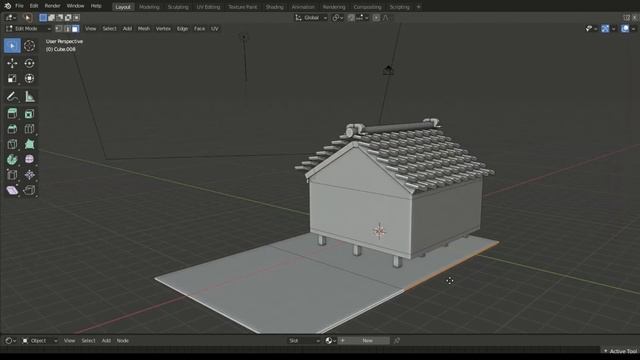The image size is (640, 360).
Task: Switch to the Sculpting workspace tab
Action: click(x=178, y=7)
